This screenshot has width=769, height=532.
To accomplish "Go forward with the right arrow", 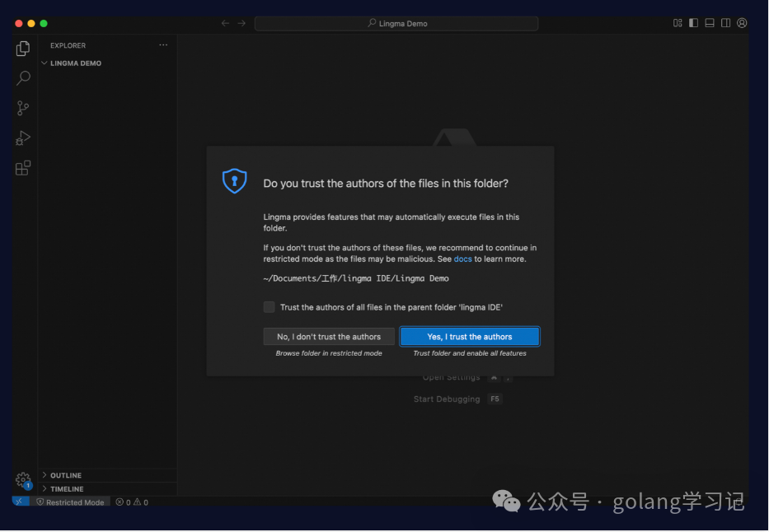I will (241, 23).
